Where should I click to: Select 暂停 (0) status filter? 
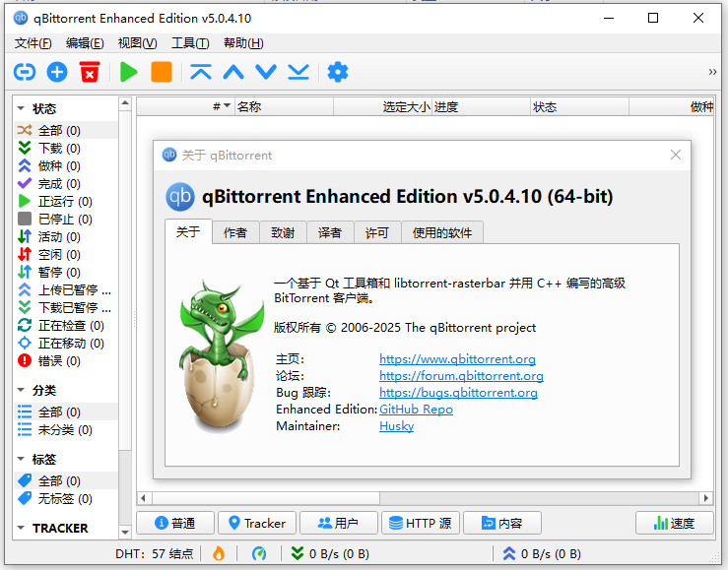(66, 272)
